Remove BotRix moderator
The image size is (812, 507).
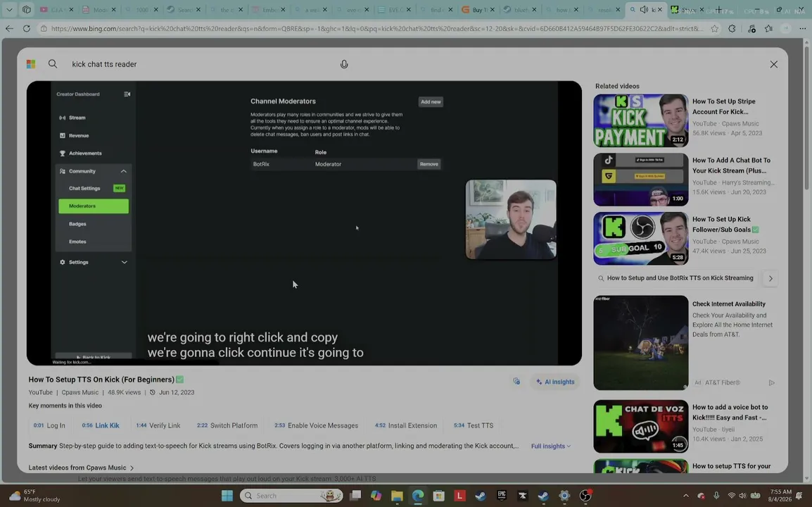(x=429, y=164)
